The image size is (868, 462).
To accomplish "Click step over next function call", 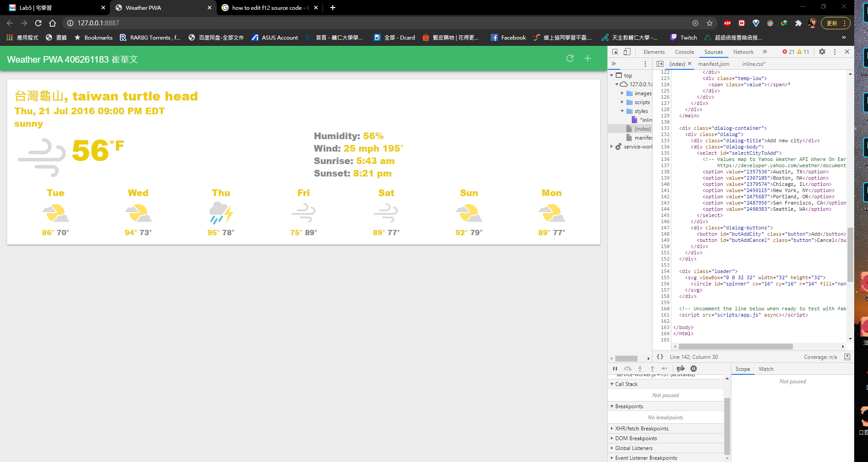I will pyautogui.click(x=627, y=369).
